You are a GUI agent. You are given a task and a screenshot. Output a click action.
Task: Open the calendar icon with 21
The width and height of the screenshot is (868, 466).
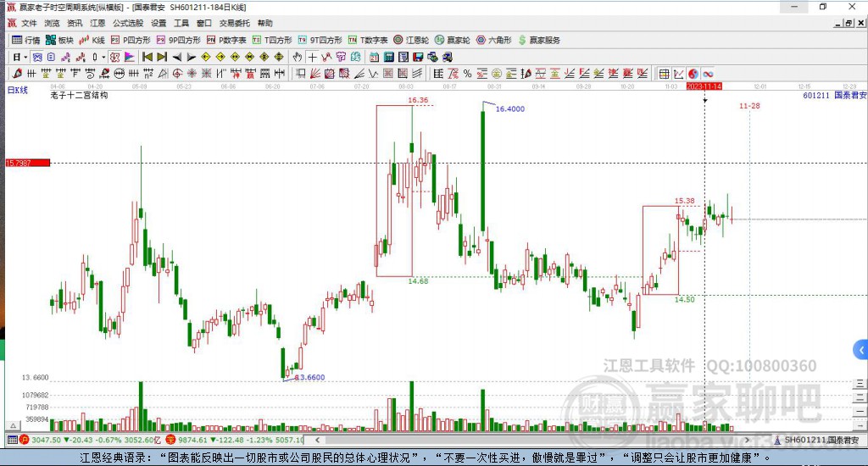pyautogui.click(x=374, y=57)
